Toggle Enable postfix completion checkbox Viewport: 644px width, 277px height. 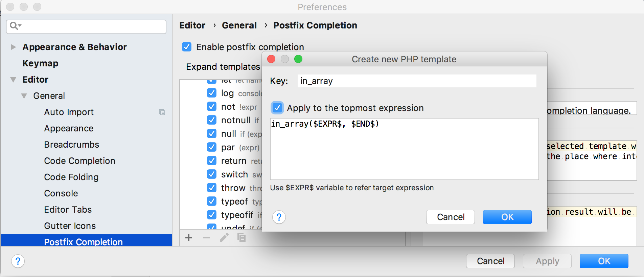(x=187, y=47)
